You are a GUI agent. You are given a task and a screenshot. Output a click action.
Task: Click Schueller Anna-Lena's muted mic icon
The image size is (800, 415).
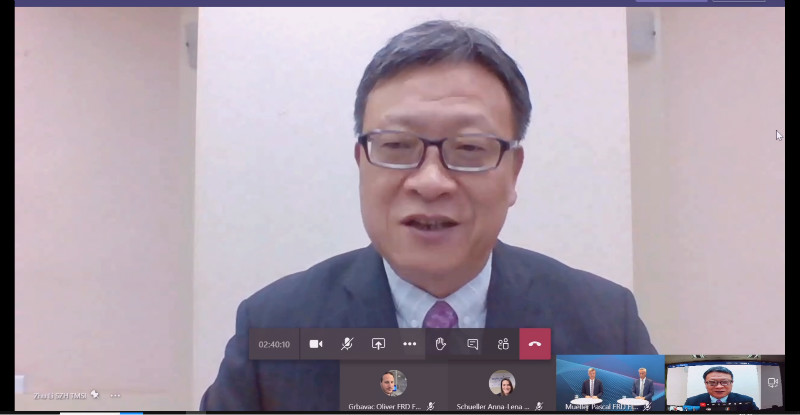tap(539, 406)
